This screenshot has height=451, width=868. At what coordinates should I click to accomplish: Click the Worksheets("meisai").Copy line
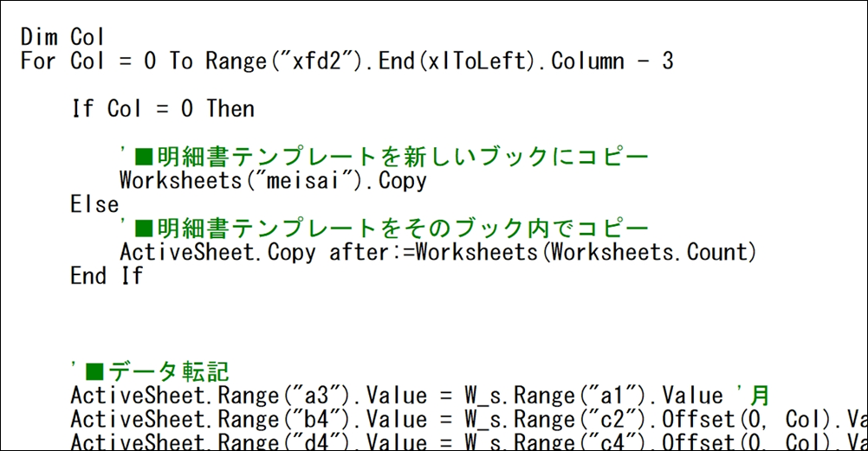(273, 181)
